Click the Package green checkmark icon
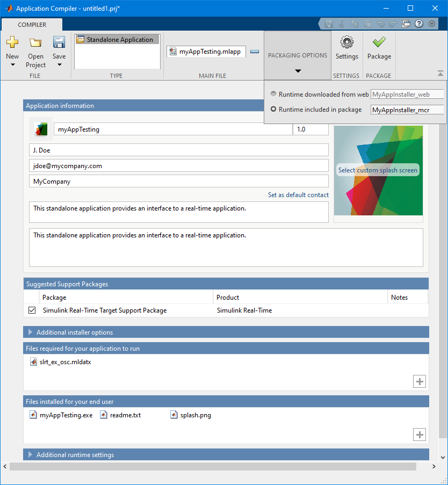The image size is (448, 485). (x=379, y=42)
